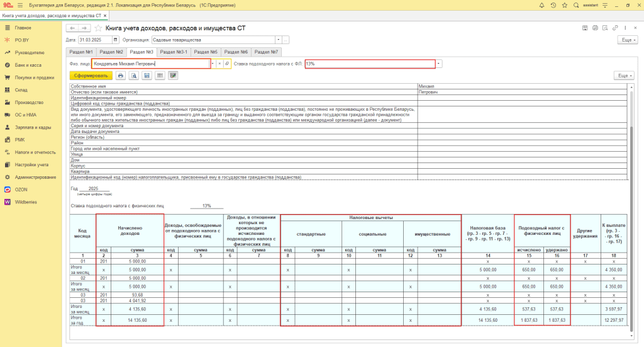
Task: Switch to the Раздел №6 tab
Action: point(236,52)
